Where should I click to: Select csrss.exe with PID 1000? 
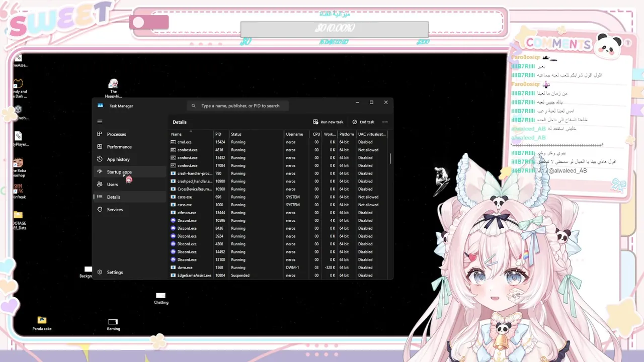pyautogui.click(x=279, y=205)
